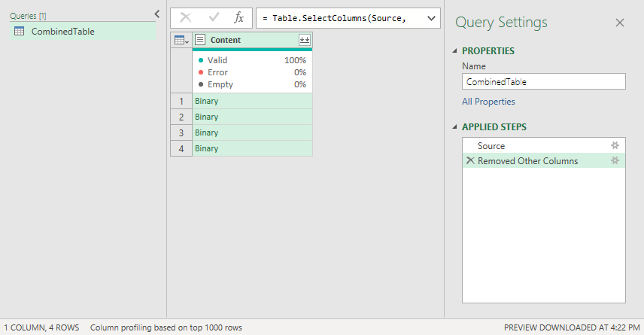Open the All Properties link
644x335 pixels.
(488, 102)
